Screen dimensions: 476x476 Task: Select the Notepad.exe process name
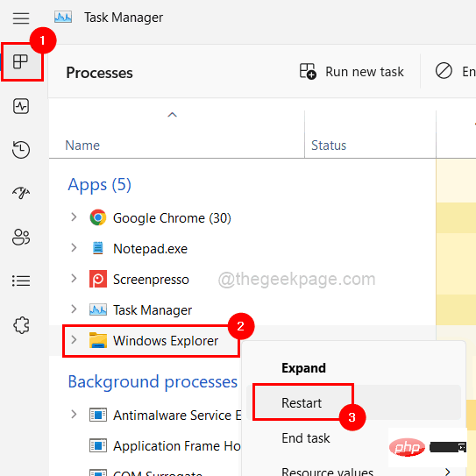coord(150,249)
